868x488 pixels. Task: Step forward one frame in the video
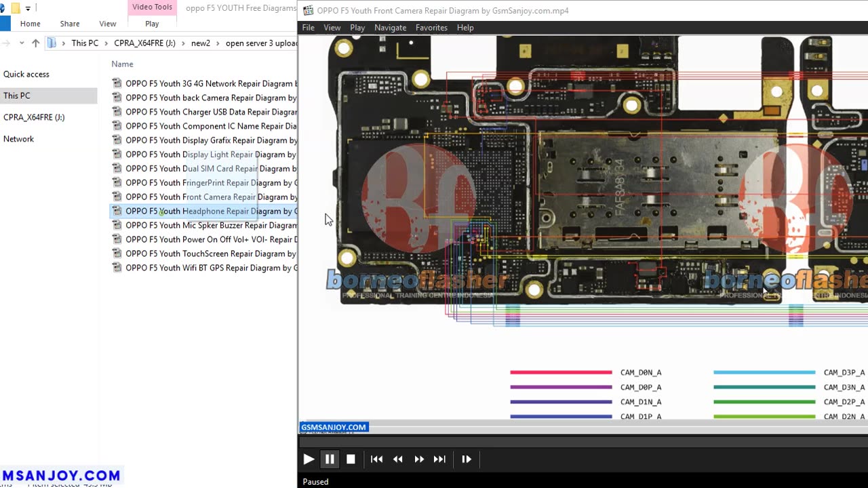coord(467,459)
